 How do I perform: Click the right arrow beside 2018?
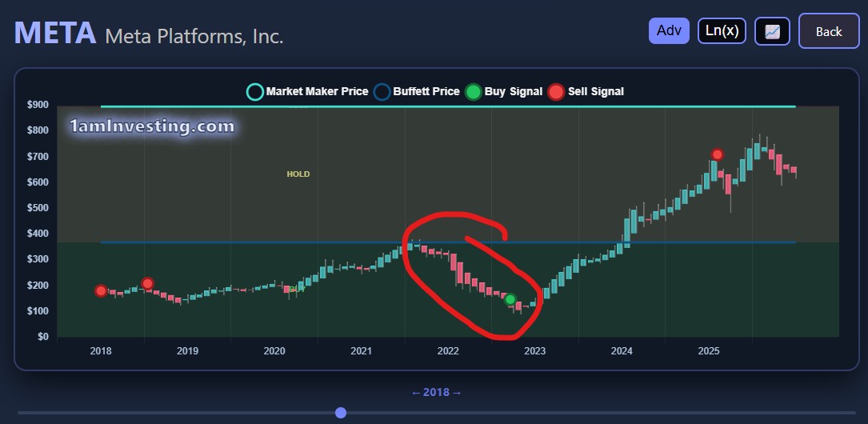click(457, 393)
